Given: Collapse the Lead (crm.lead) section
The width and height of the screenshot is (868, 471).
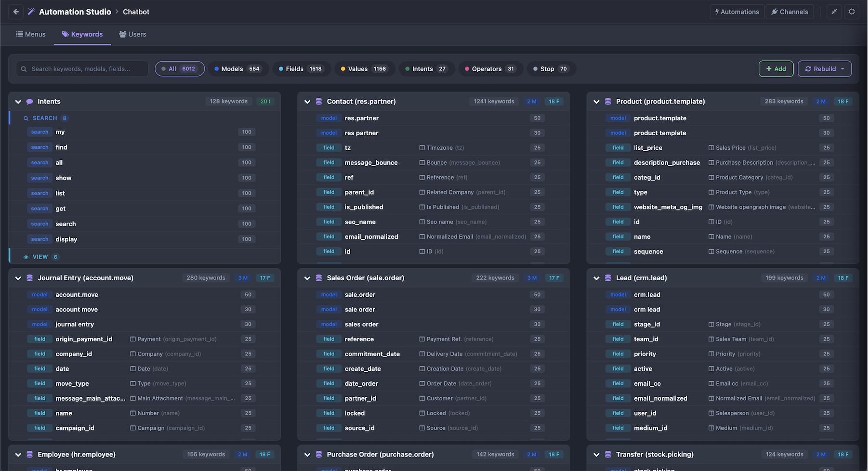Looking at the screenshot, I should pos(597,278).
